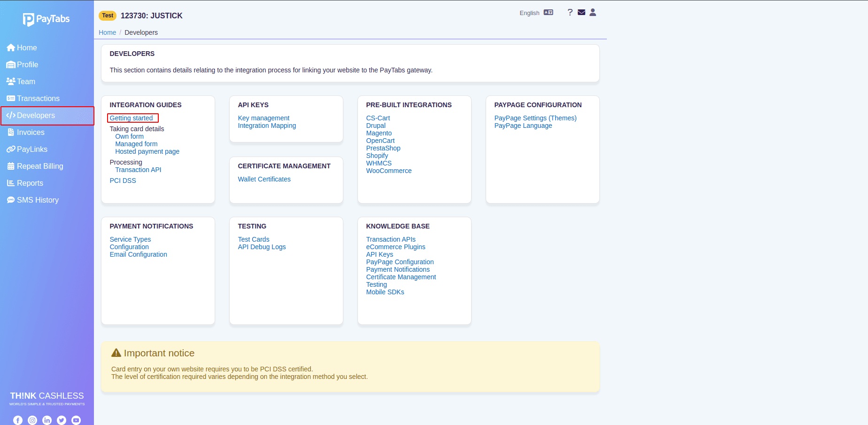
Task: Open the CS-Cart integration link
Action: tap(378, 118)
